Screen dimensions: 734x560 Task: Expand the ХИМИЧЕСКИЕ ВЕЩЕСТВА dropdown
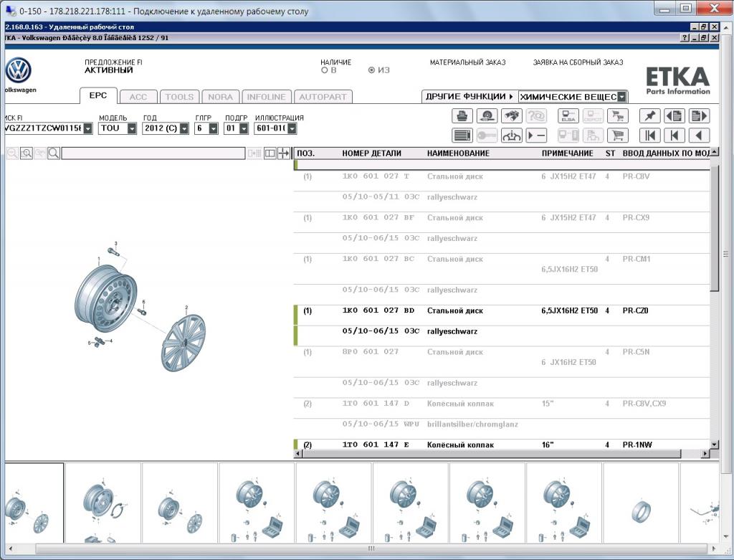(621, 97)
